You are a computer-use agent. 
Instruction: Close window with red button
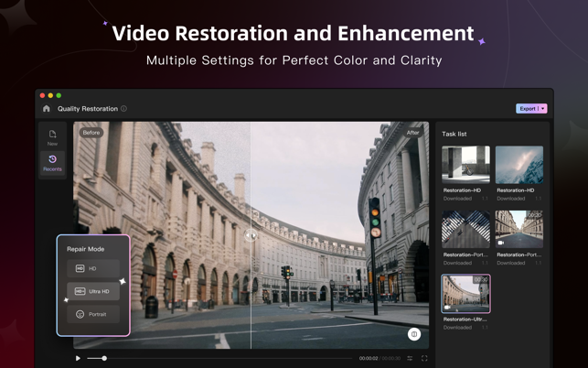click(x=42, y=95)
